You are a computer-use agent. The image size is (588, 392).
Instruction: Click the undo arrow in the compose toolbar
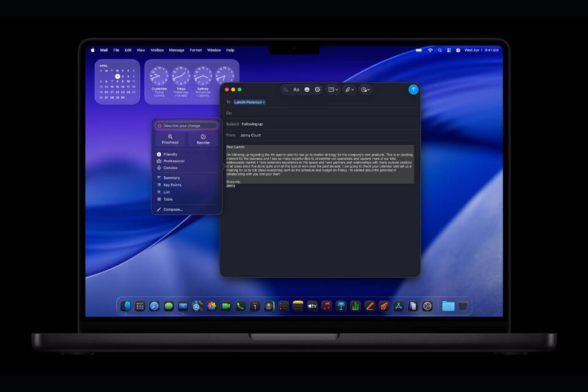click(285, 90)
